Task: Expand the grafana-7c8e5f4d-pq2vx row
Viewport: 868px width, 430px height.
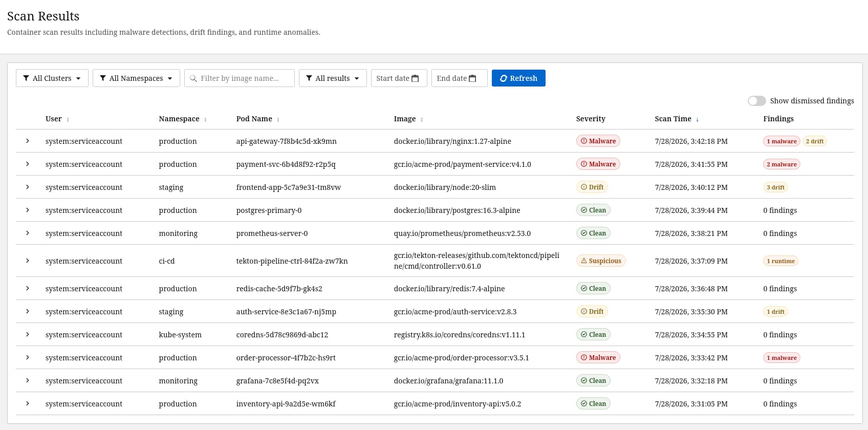Action: click(28, 380)
